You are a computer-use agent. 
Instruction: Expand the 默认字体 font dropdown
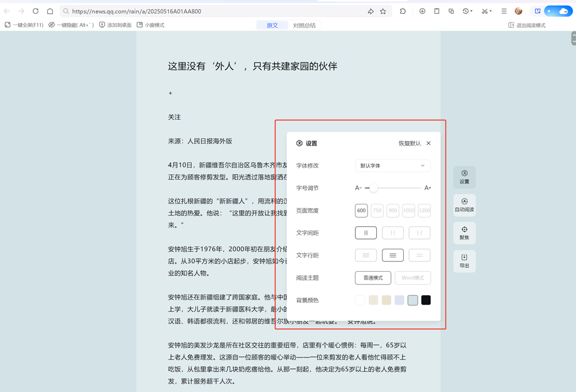[x=393, y=166]
